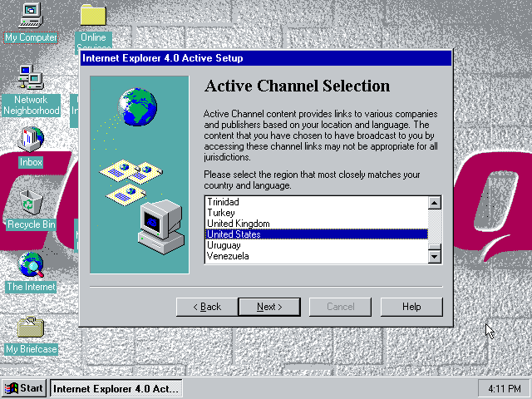Pick Uruguay from the region list
The image size is (532, 399).
pyautogui.click(x=317, y=245)
